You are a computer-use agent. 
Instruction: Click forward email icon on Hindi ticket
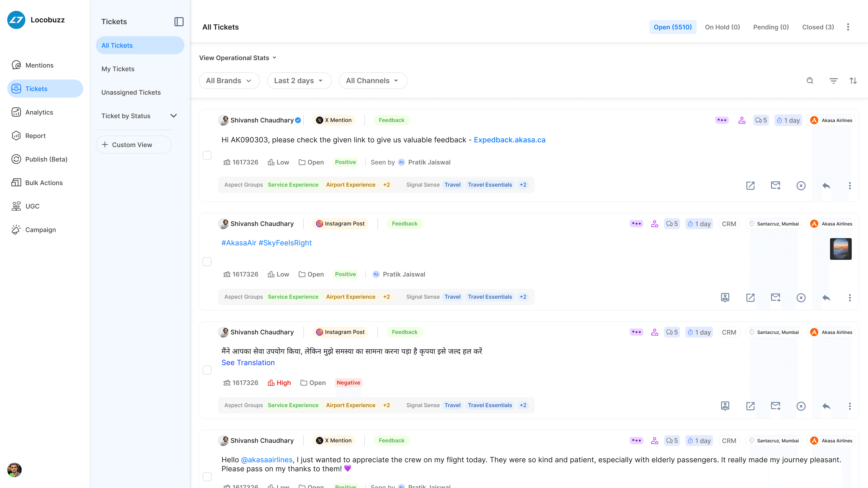click(x=776, y=406)
